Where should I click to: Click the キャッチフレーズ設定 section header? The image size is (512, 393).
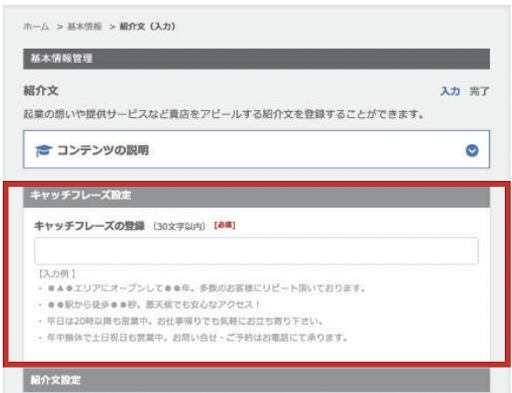256,196
